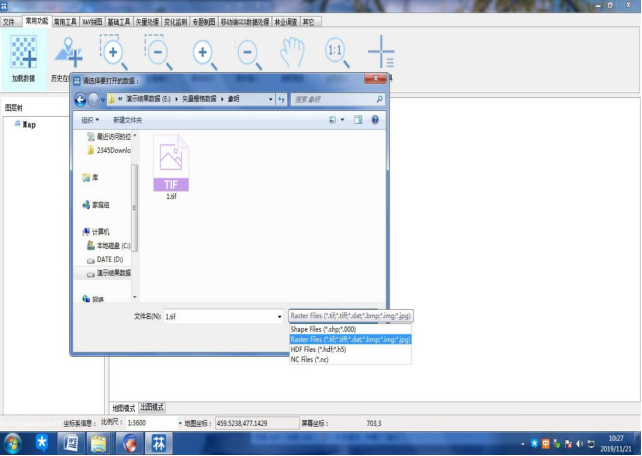Screen dimensions: 642x456
Task: Click the 文件名 filename input field
Action: tap(222, 316)
